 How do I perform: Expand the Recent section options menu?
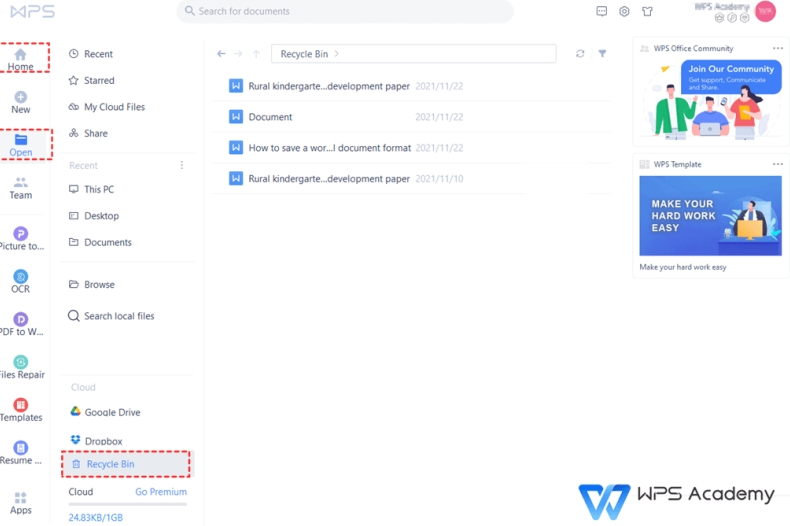tap(181, 165)
